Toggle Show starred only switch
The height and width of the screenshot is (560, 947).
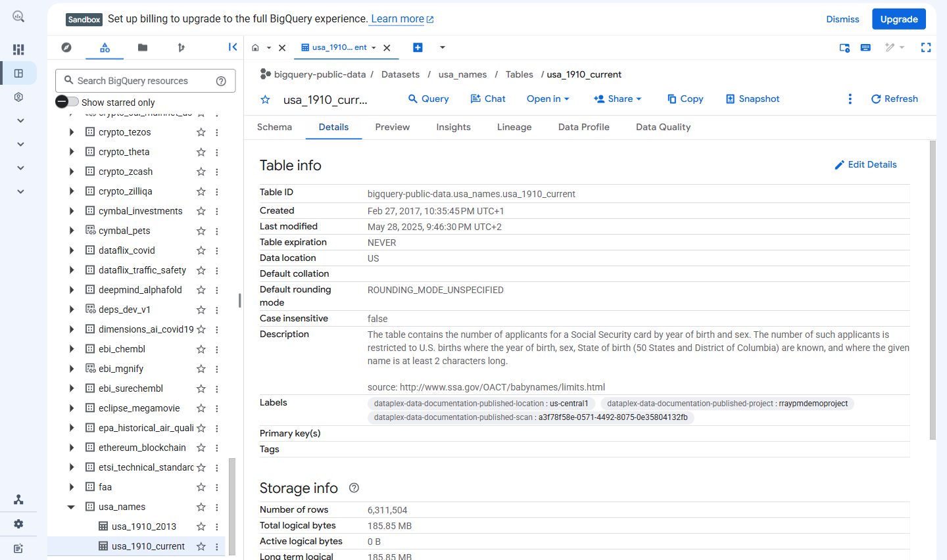(x=67, y=102)
